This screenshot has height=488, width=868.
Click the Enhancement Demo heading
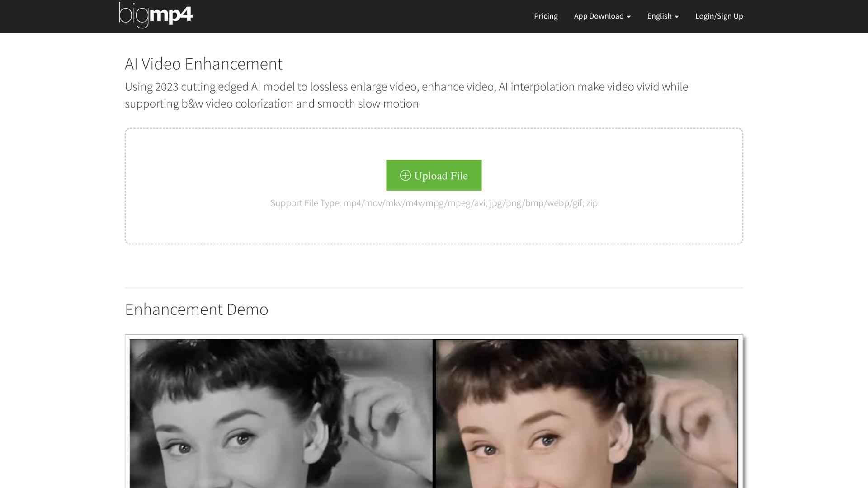point(196,310)
